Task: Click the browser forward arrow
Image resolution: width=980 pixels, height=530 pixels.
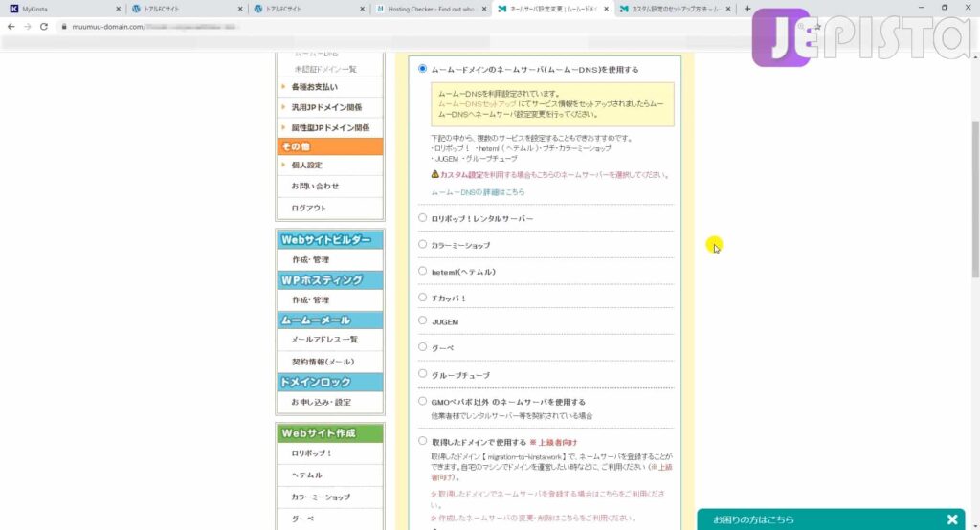Action: point(28,27)
